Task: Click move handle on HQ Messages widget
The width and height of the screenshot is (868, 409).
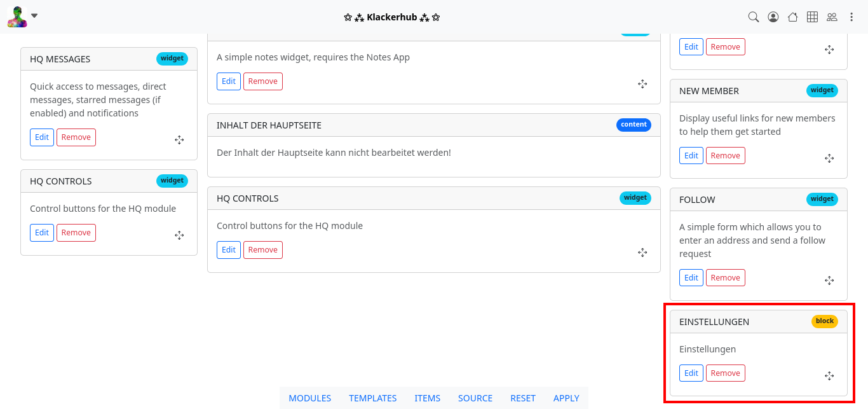Action: tap(179, 140)
